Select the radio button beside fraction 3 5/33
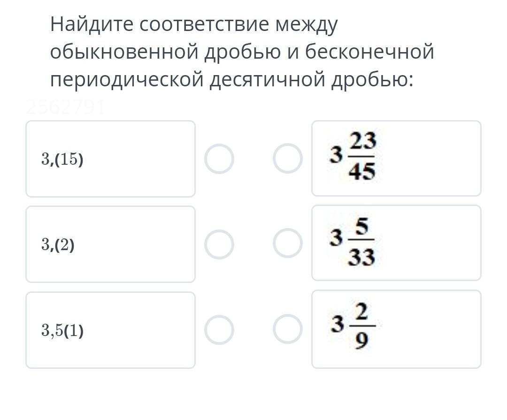The height and width of the screenshot is (420, 507). [288, 243]
